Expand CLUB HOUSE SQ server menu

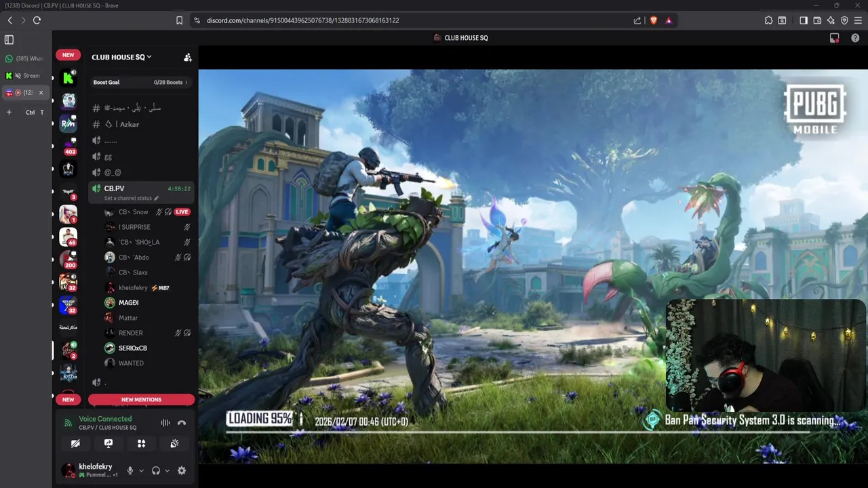(122, 57)
